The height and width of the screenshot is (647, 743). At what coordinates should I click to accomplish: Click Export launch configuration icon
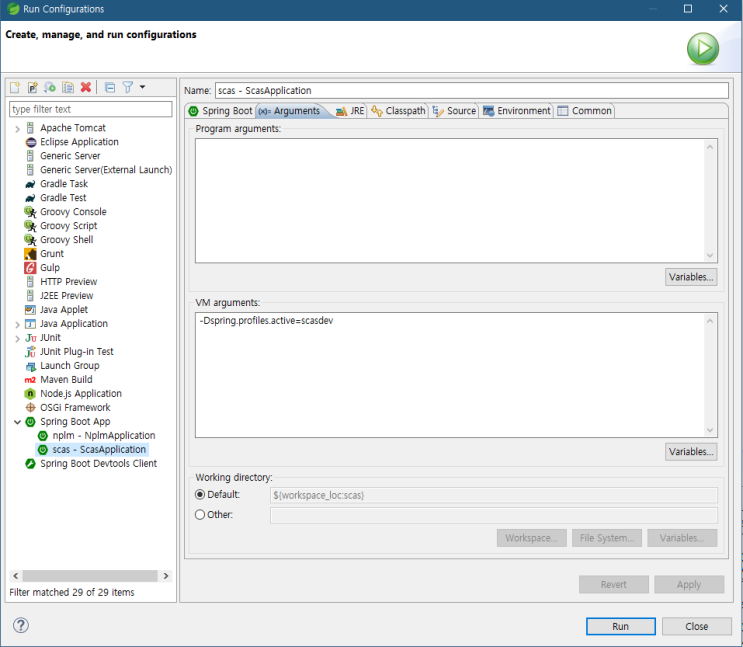(50, 87)
